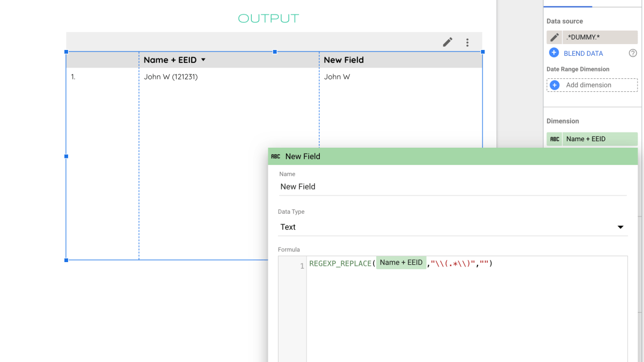Select the Name + EEID dimension chip in the panel
This screenshot has height=362, width=644.
pyautogui.click(x=592, y=139)
